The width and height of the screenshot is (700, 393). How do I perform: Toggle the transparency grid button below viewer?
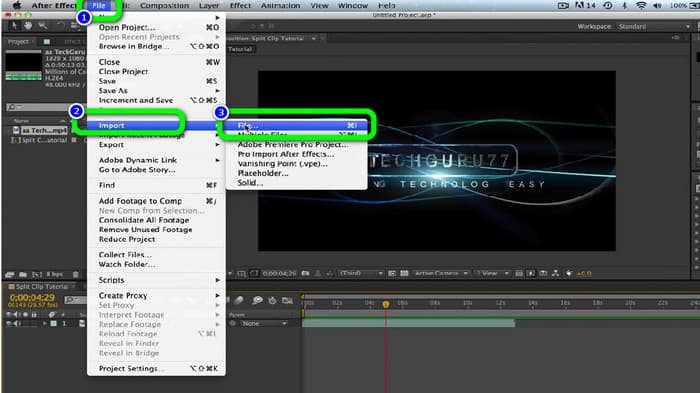coord(404,273)
